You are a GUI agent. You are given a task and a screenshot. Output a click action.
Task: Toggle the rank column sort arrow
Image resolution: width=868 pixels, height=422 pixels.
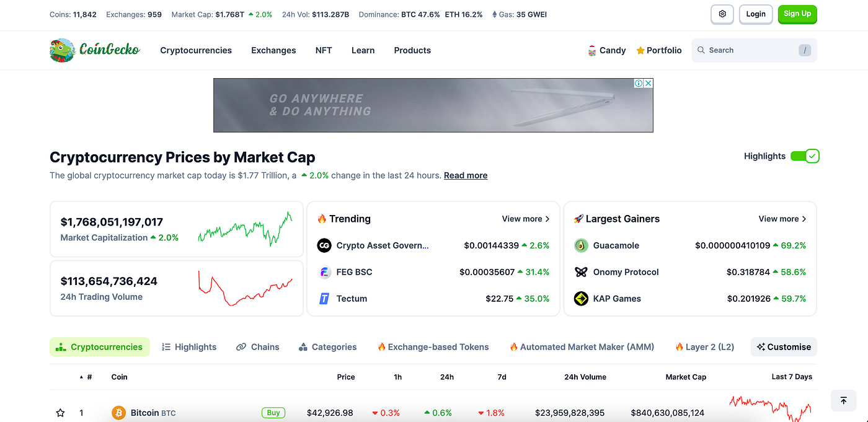[x=81, y=376]
